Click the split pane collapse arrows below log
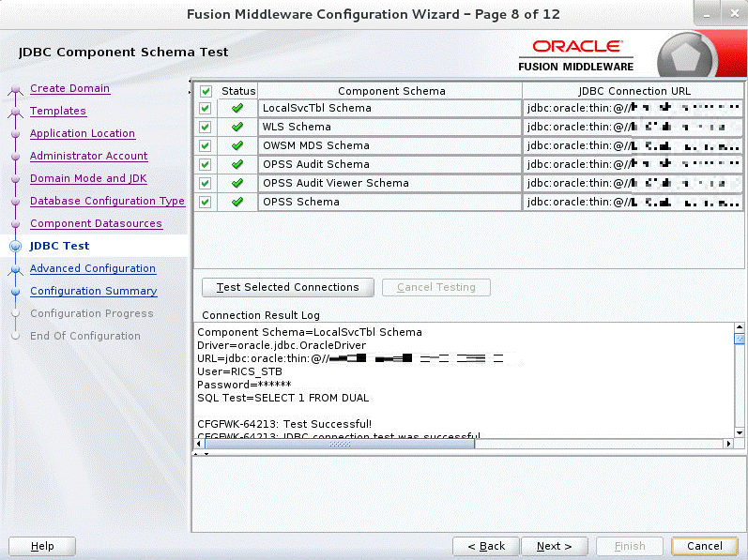748x560 pixels. (x=201, y=454)
